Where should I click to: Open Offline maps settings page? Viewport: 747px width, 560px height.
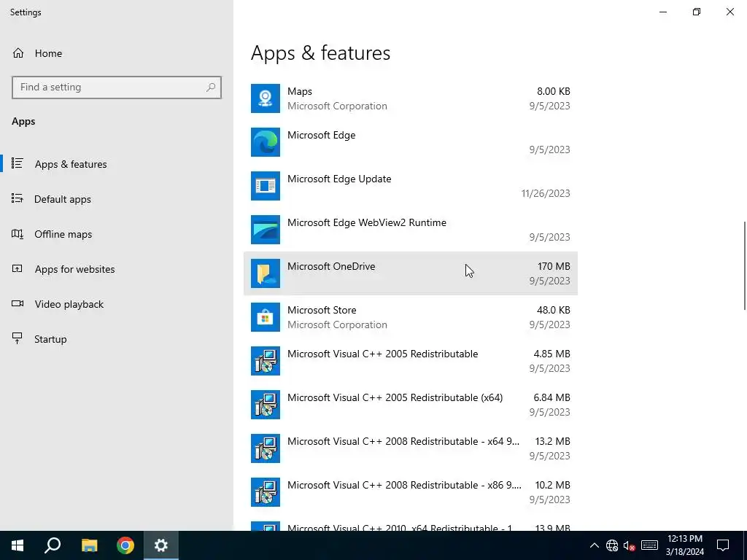click(117, 234)
